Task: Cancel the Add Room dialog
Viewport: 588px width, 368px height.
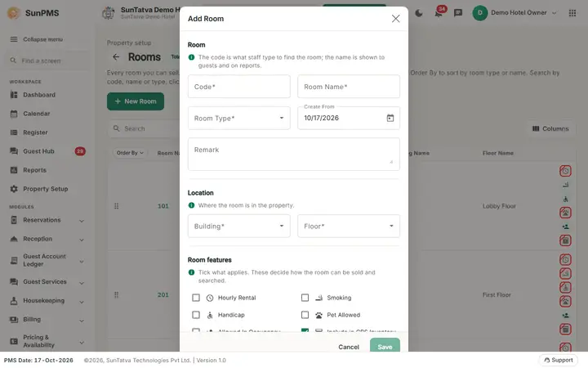Action: tap(349, 347)
